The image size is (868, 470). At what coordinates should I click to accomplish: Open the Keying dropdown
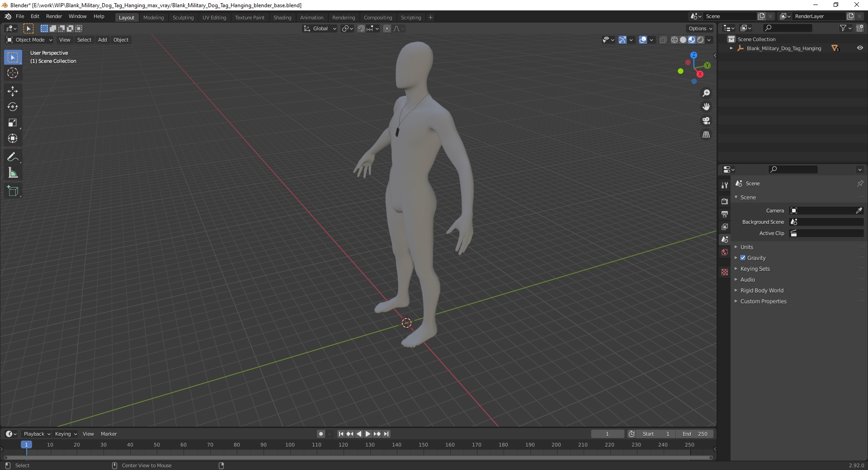[x=66, y=434]
